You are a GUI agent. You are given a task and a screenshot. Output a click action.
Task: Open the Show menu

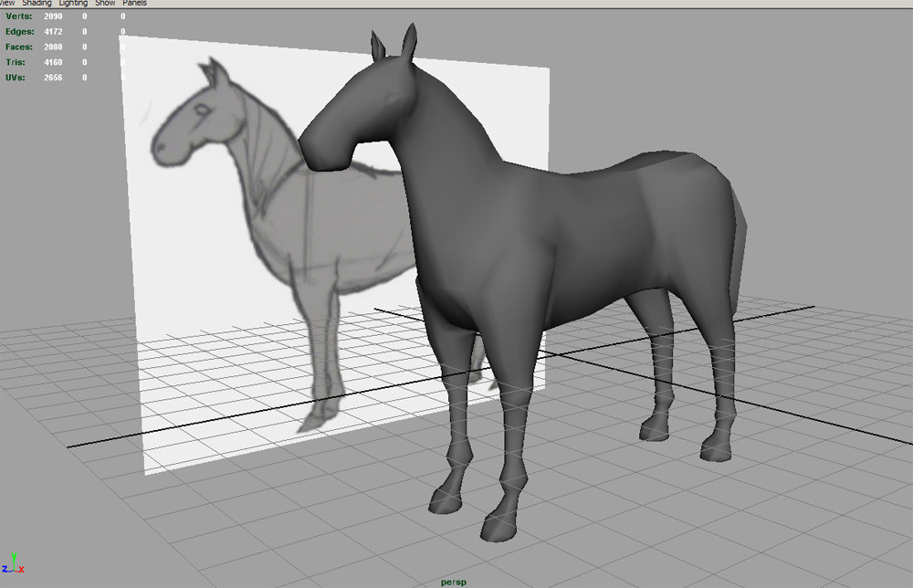[x=105, y=3]
